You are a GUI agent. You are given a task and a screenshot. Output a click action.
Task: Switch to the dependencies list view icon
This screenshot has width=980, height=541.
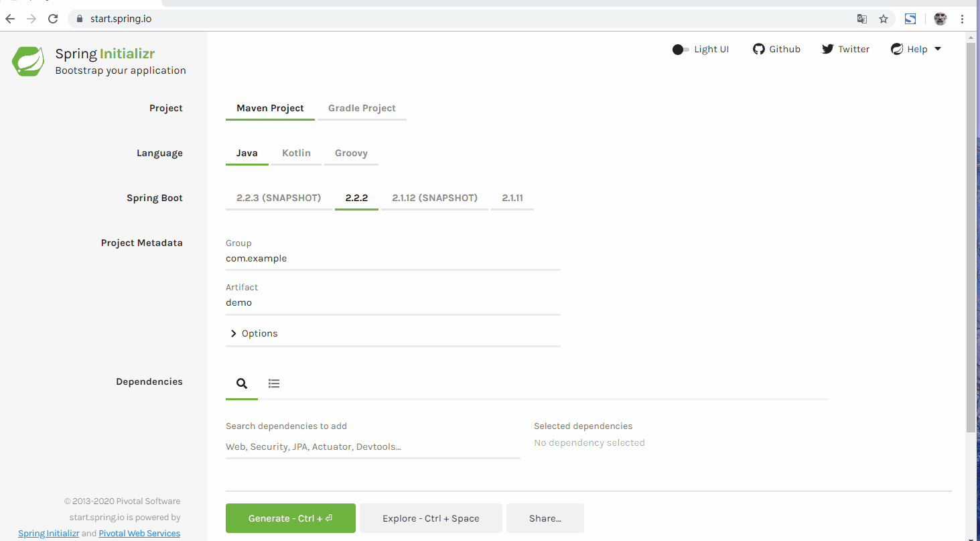(274, 383)
